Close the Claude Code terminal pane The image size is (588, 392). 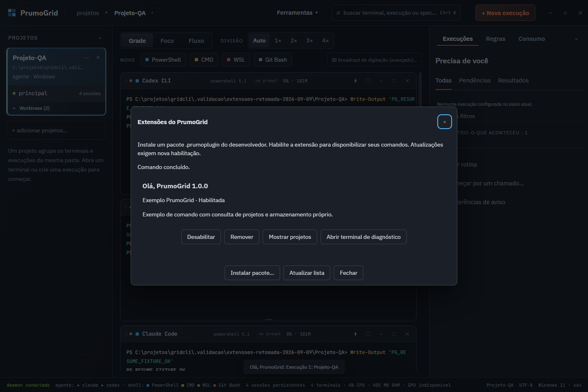tap(407, 334)
